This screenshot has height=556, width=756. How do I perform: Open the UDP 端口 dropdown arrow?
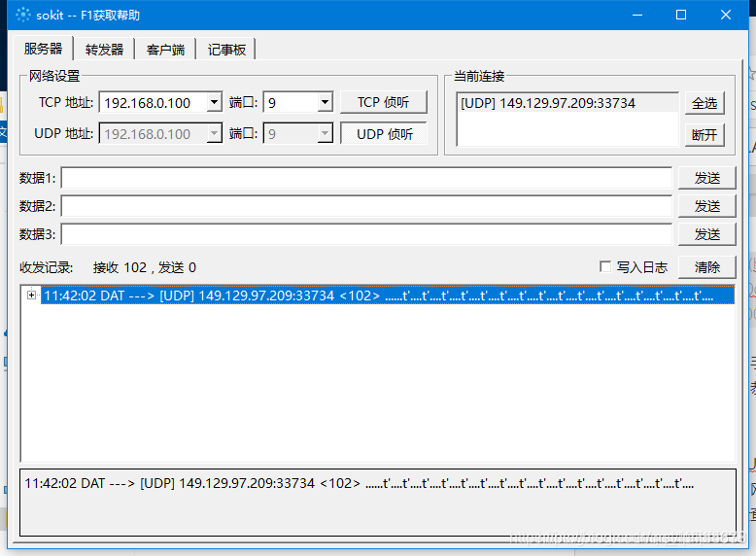(325, 133)
